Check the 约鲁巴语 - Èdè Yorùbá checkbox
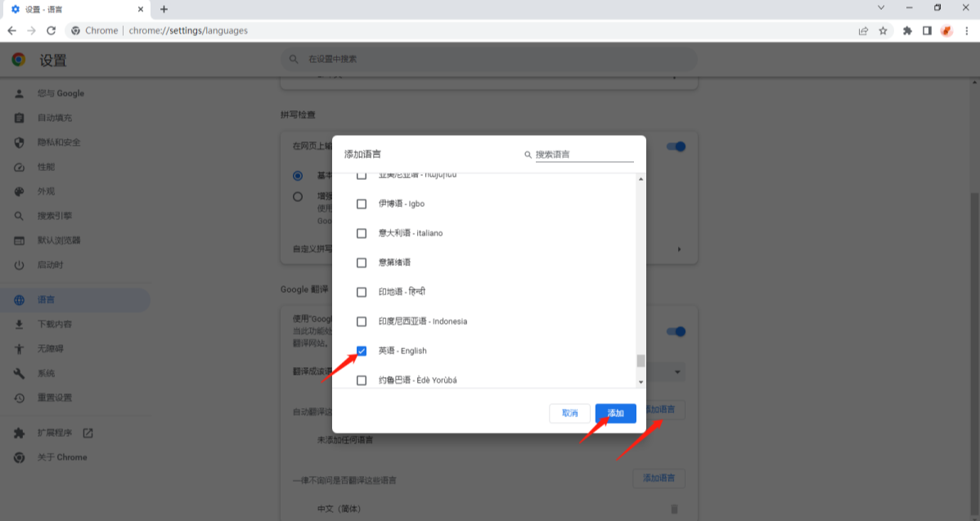The width and height of the screenshot is (980, 521). coord(362,380)
